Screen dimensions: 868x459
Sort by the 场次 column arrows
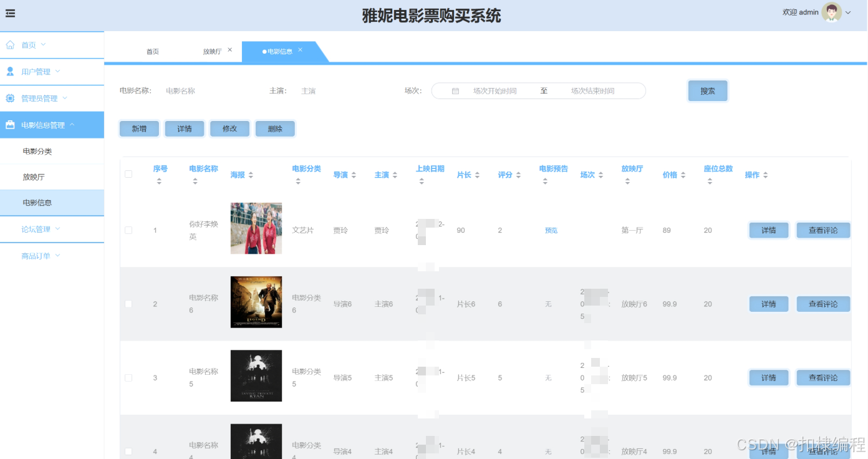600,175
